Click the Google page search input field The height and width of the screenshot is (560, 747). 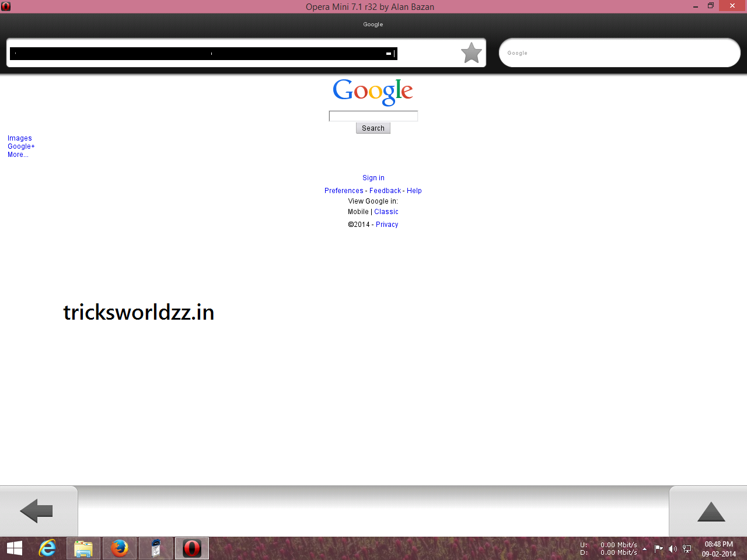coord(373,116)
